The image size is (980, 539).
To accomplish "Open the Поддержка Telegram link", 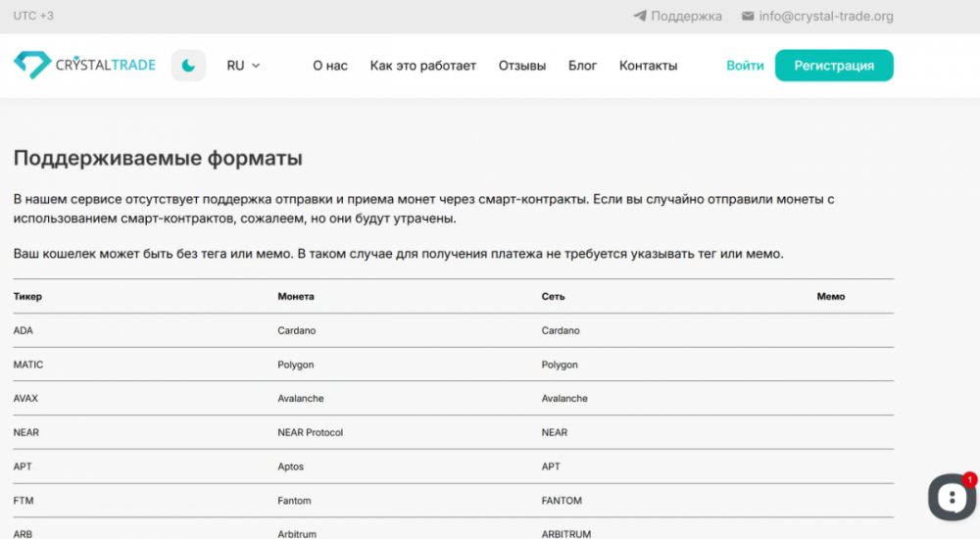I will tap(686, 17).
